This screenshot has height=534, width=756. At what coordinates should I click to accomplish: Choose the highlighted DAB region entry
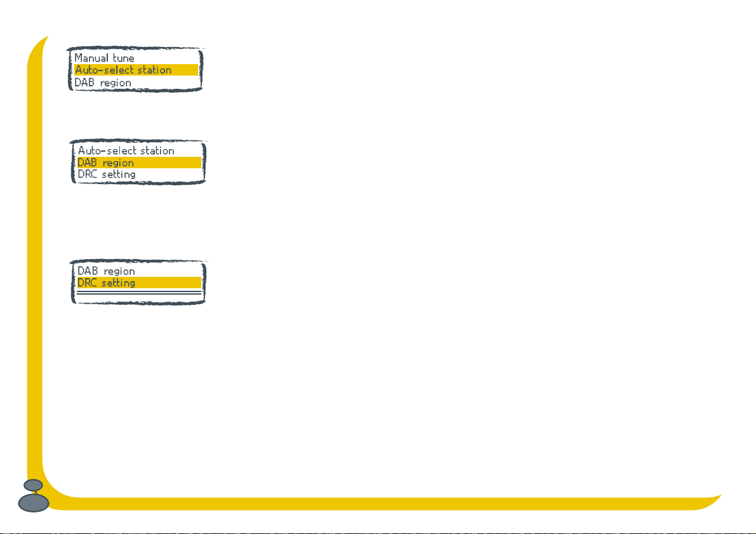pyautogui.click(x=139, y=163)
